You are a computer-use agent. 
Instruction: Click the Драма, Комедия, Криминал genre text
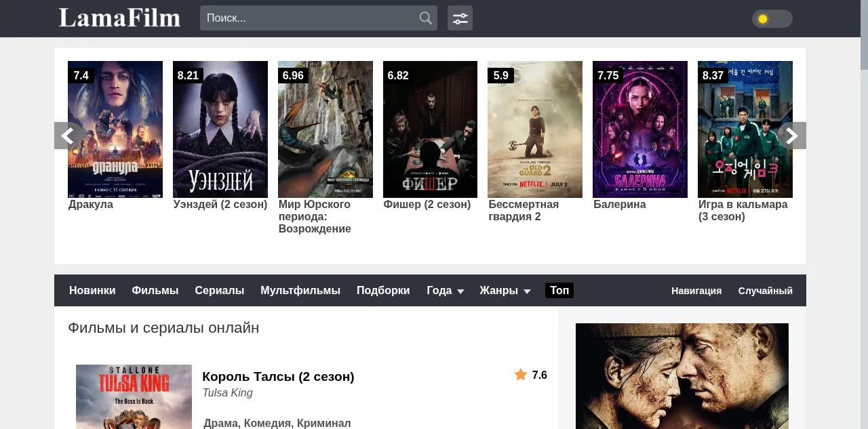(x=277, y=423)
